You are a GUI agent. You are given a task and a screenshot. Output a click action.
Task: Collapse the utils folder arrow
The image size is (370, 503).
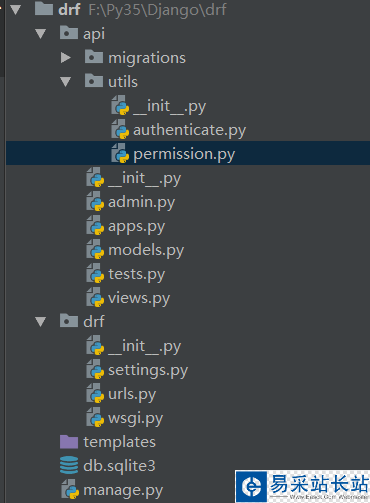tap(65, 82)
